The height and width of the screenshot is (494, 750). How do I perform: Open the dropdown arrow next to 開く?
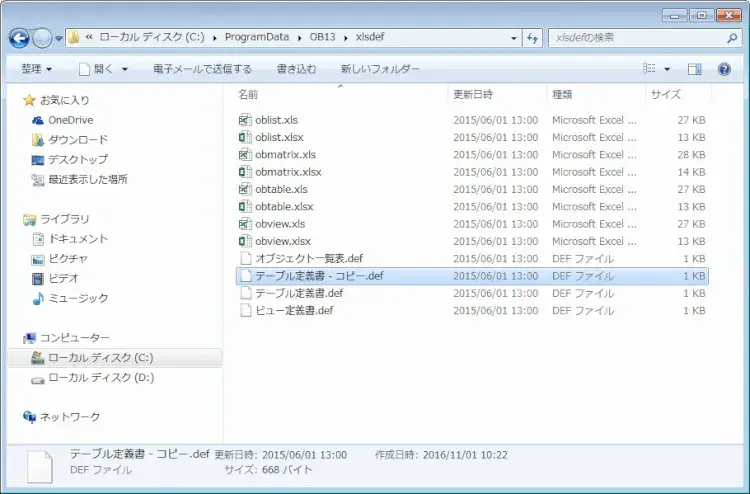click(124, 69)
